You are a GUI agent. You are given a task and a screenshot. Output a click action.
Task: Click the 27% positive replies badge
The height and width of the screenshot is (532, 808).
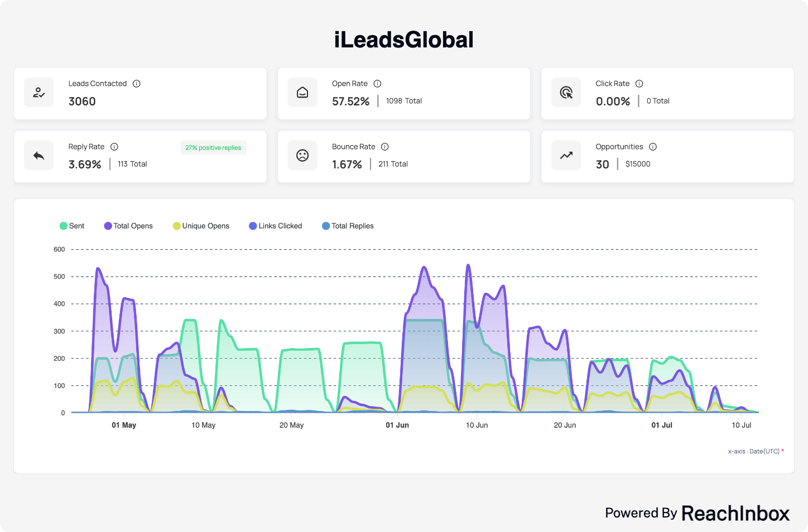pyautogui.click(x=213, y=148)
